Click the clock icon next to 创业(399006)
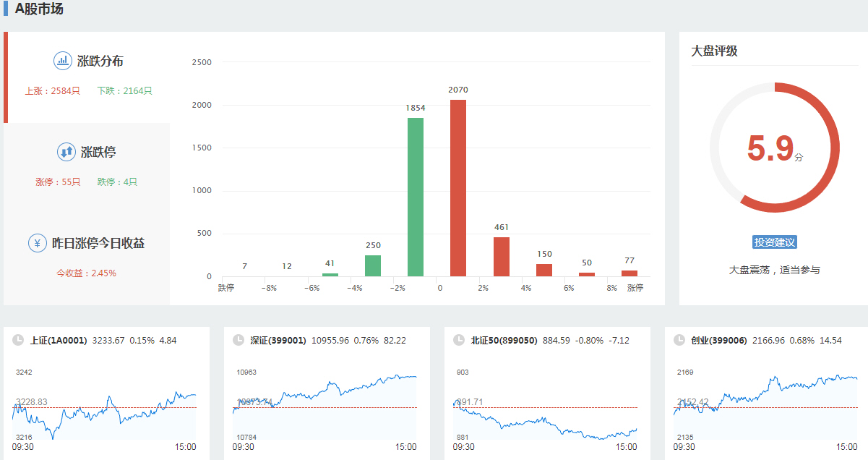Screen dimensions: 868x460 pyautogui.click(x=679, y=340)
